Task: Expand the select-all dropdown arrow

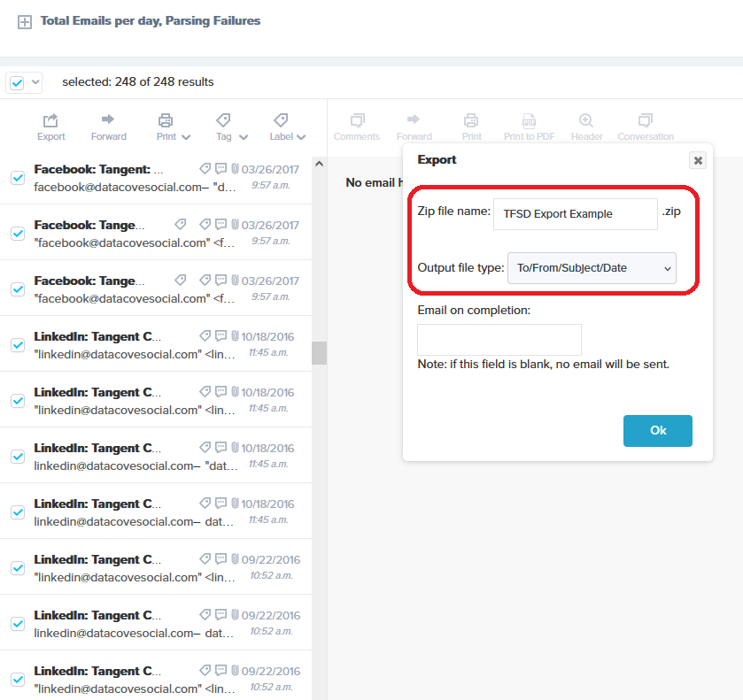Action: pyautogui.click(x=35, y=82)
